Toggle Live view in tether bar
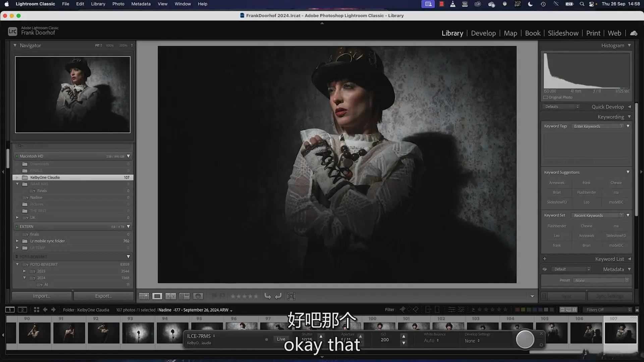 [281, 339]
